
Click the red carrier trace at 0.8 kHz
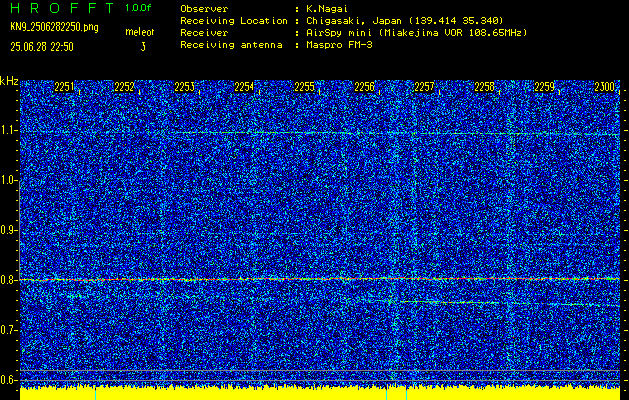tap(320, 279)
